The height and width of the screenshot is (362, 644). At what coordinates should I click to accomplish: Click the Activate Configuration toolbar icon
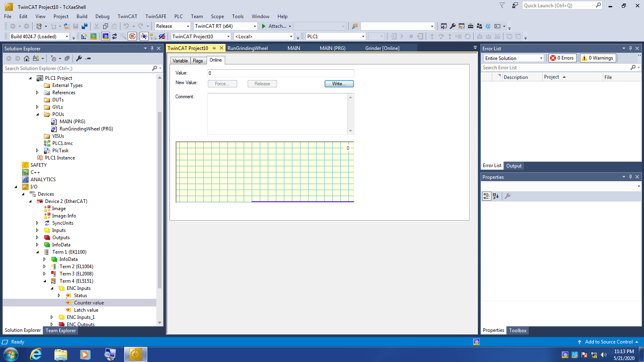[84, 36]
